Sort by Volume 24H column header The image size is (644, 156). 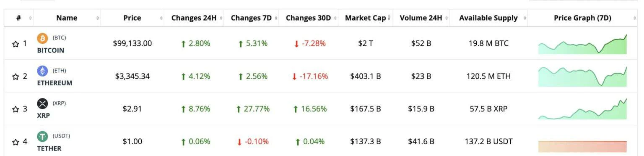[x=421, y=18]
